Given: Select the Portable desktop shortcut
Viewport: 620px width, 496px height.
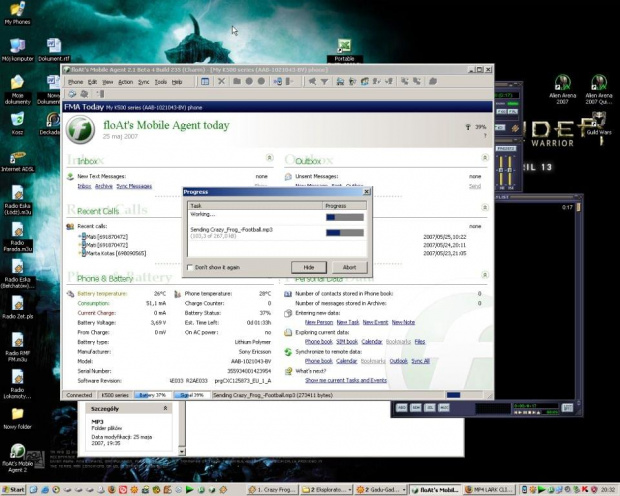Looking at the screenshot, I should click(344, 51).
